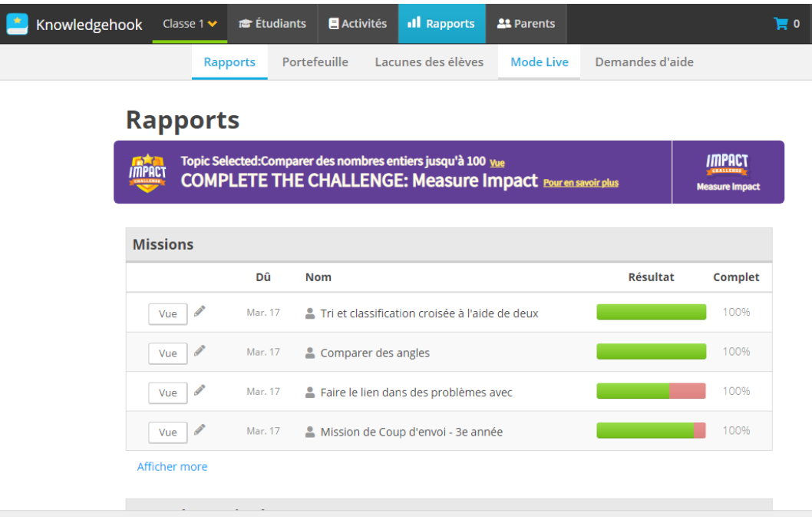Click the Measure Impact logo panel

click(x=728, y=172)
